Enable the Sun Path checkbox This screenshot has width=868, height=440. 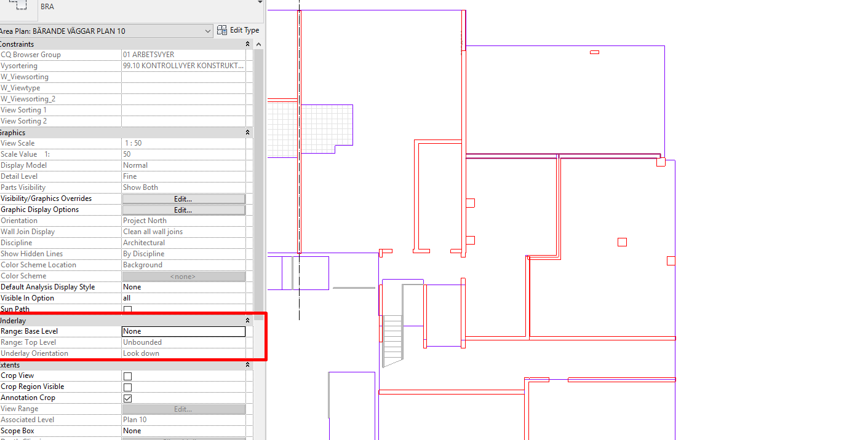point(127,309)
